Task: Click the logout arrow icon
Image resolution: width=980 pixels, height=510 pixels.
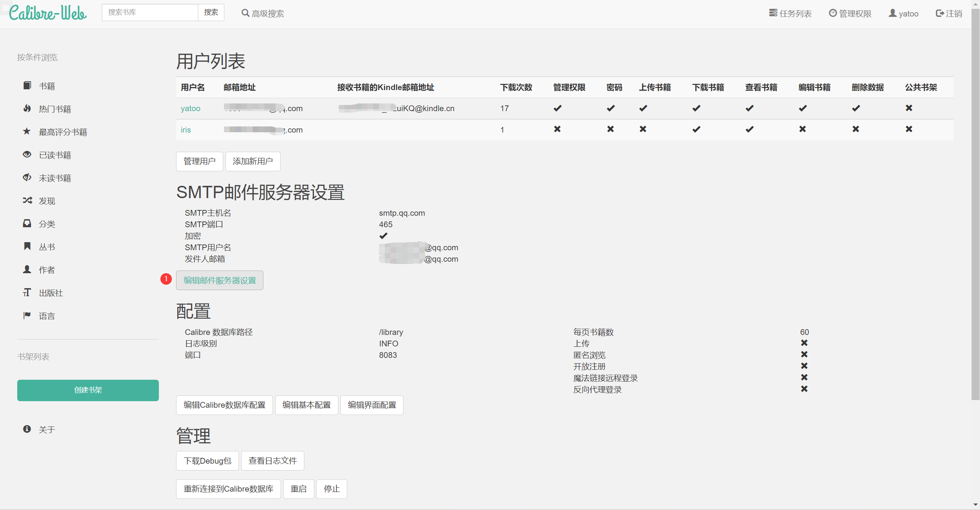Action: [x=940, y=13]
